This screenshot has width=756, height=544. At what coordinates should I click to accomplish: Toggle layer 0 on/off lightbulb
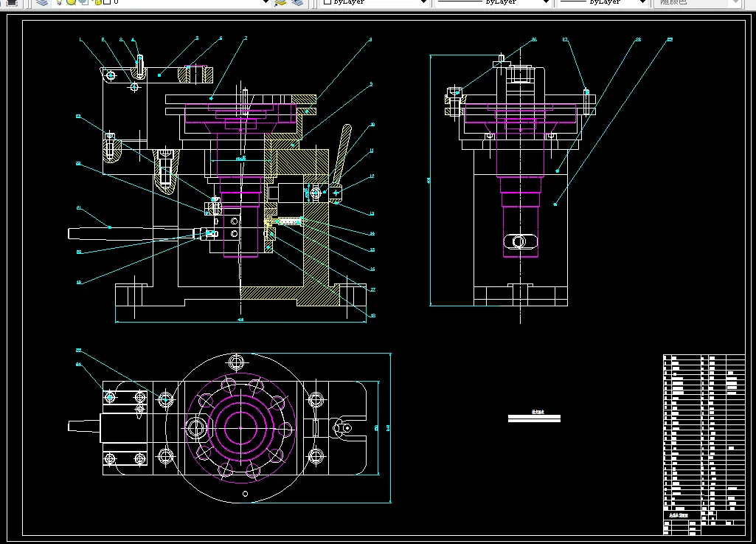[59, 2]
